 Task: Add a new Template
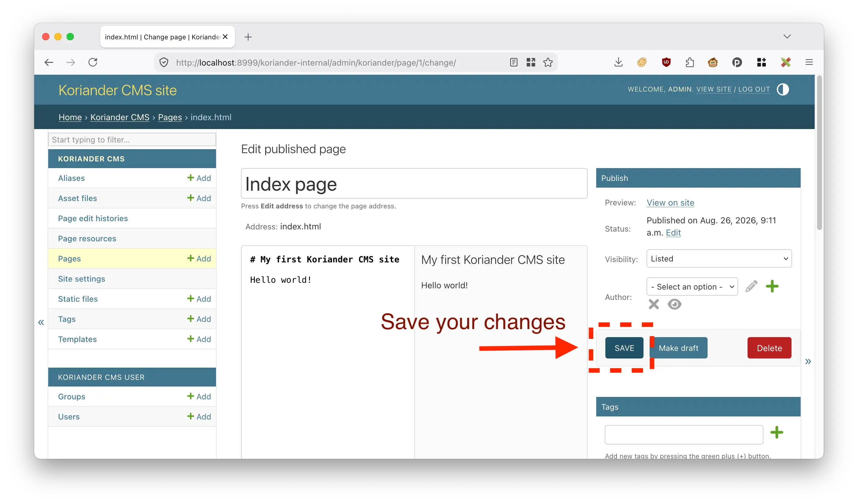[199, 339]
